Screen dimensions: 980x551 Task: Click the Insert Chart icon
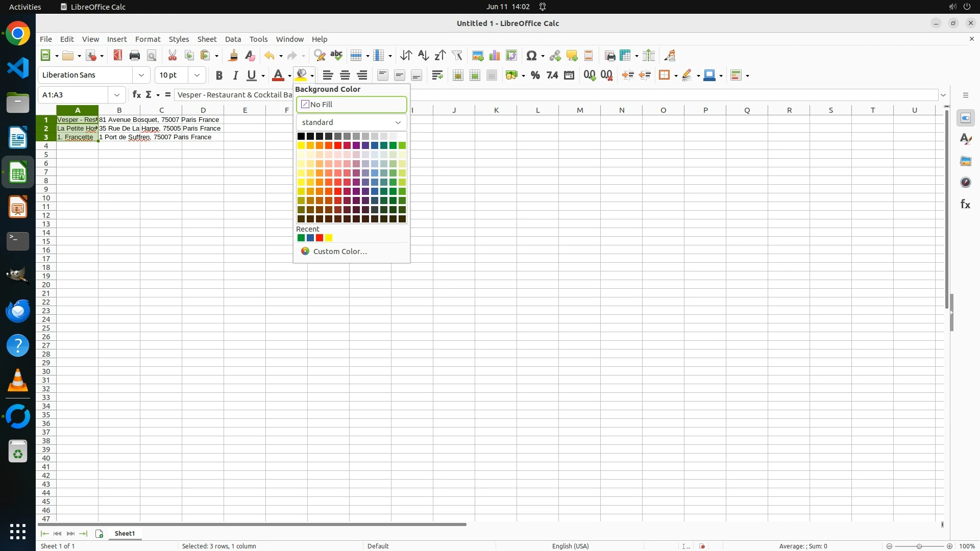(x=495, y=56)
